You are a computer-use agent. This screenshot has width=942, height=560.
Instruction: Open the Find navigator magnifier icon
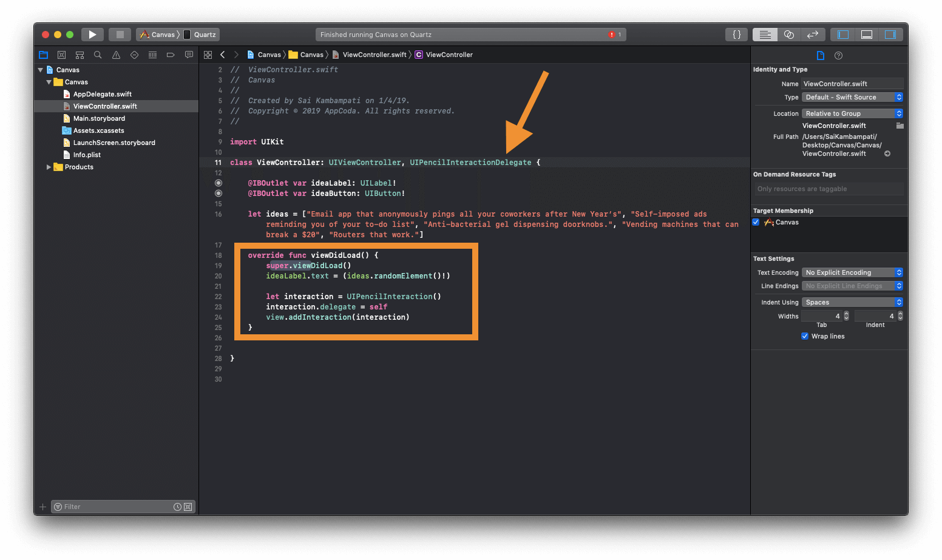click(98, 55)
